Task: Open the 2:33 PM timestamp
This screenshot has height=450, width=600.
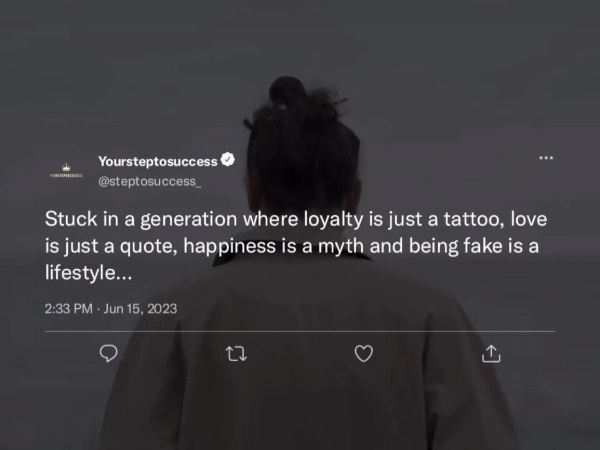Action: tap(68, 309)
